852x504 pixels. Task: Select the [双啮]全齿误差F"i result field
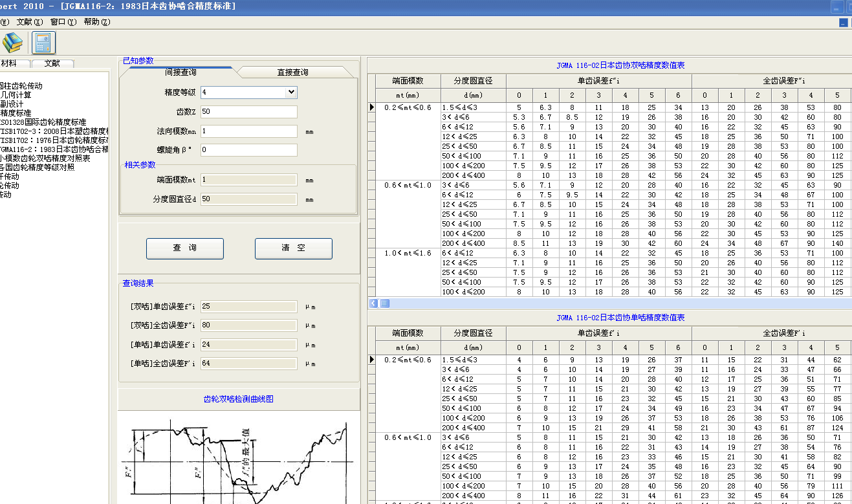(248, 325)
